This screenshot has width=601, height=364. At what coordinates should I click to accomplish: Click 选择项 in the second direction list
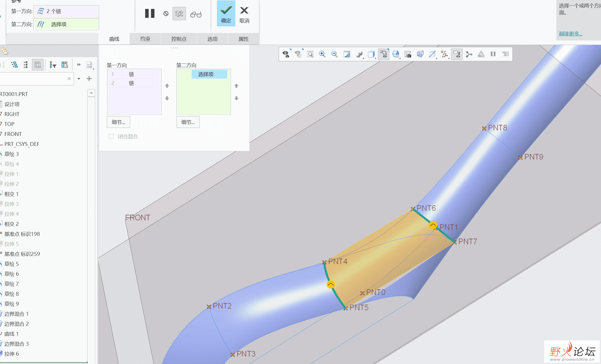[209, 74]
